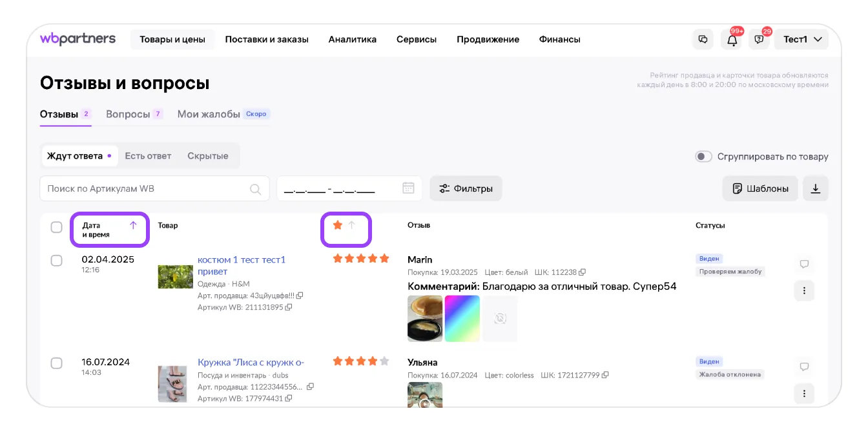Click the search magnifier in article search

point(256,189)
